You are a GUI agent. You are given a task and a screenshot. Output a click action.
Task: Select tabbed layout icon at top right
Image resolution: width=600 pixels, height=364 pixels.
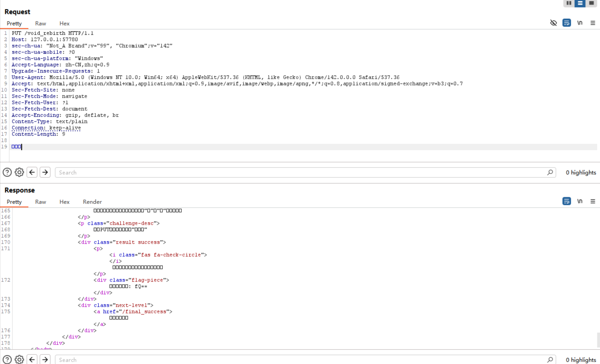pyautogui.click(x=591, y=3)
